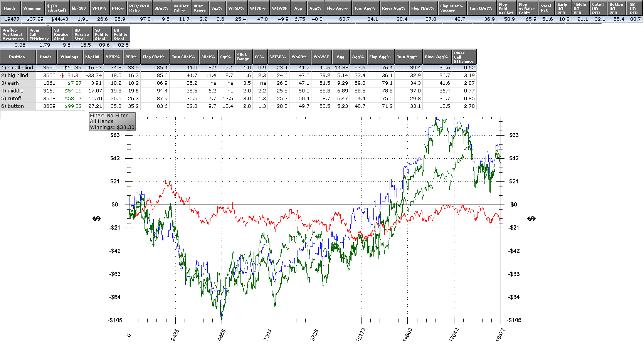Select the '1) small blind' row
Image resolution: width=644 pixels, height=344 pixels.
(x=238, y=67)
